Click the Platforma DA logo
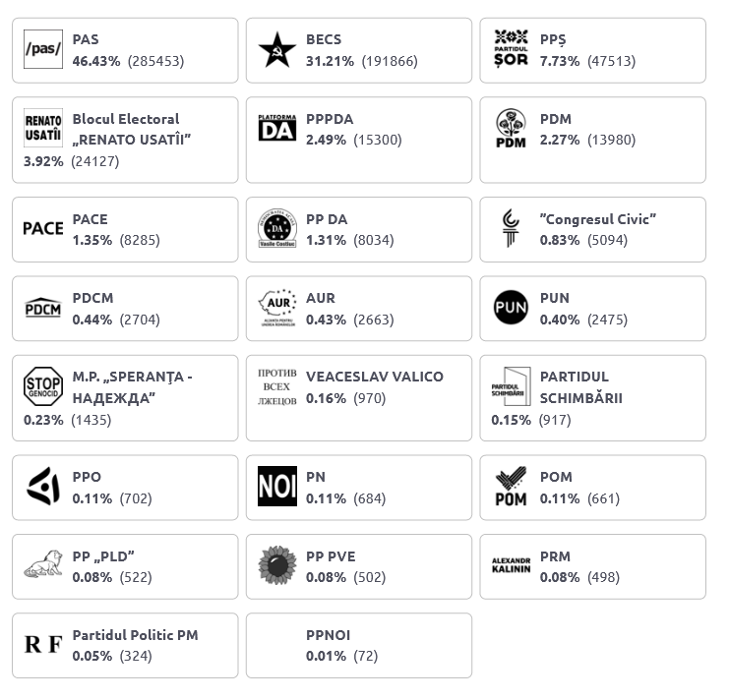729x700 pixels. [x=277, y=128]
